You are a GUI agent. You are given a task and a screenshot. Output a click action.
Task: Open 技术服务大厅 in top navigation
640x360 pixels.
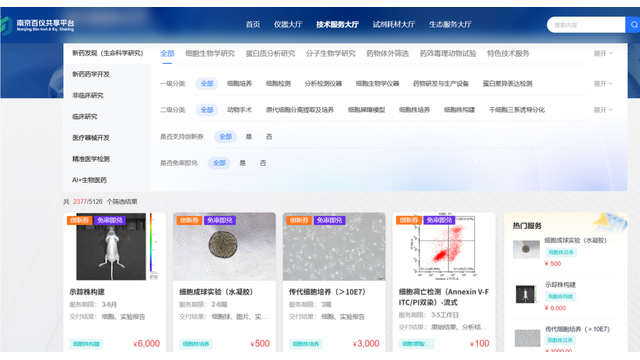tap(337, 24)
